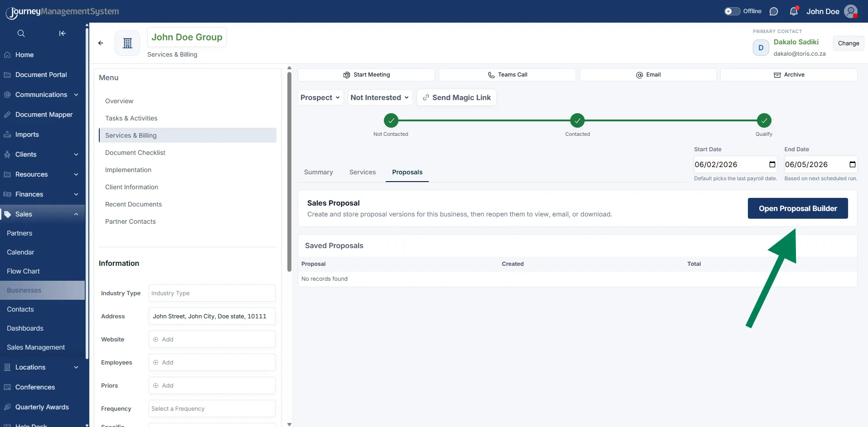868x427 pixels.
Task: Click the Teams Call button
Action: coord(507,75)
